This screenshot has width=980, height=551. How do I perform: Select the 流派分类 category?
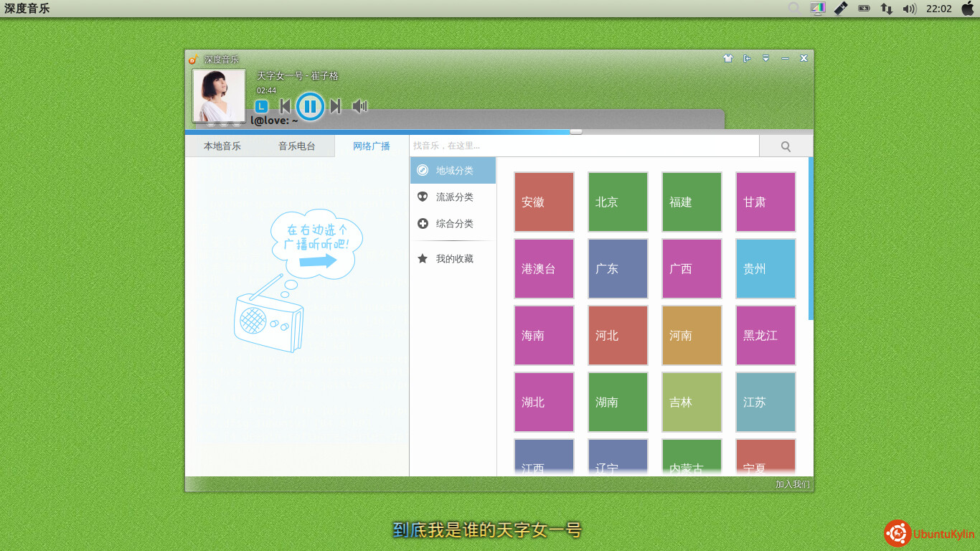coord(453,197)
